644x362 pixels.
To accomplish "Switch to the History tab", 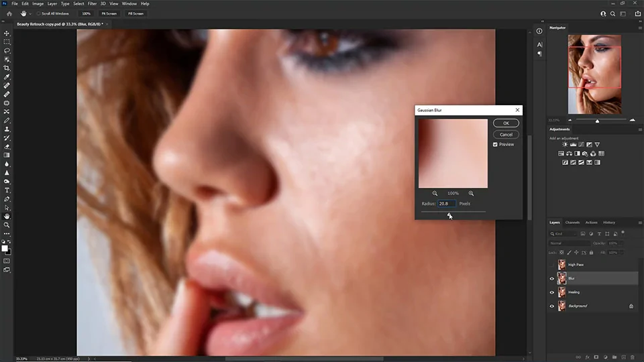I will 609,223.
